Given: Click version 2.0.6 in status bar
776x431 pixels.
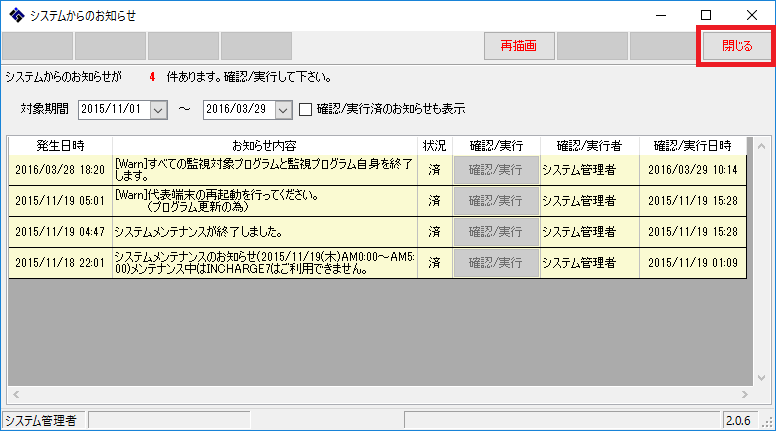Looking at the screenshot, I should (738, 421).
